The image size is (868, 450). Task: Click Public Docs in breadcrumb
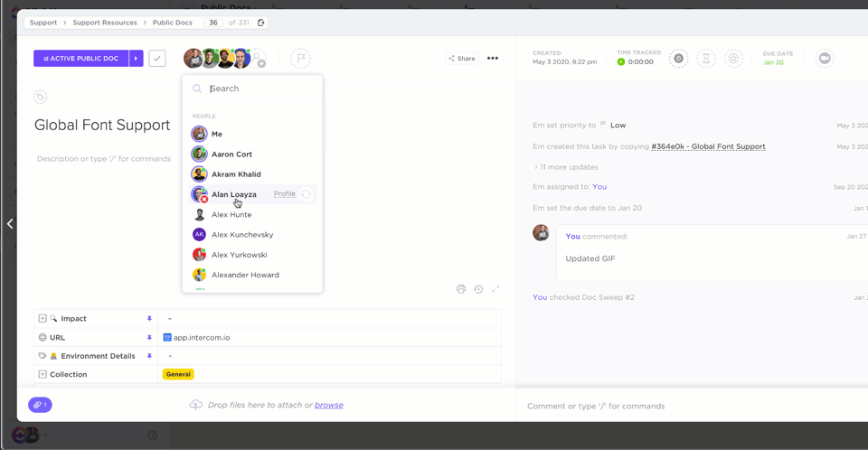pyautogui.click(x=173, y=23)
